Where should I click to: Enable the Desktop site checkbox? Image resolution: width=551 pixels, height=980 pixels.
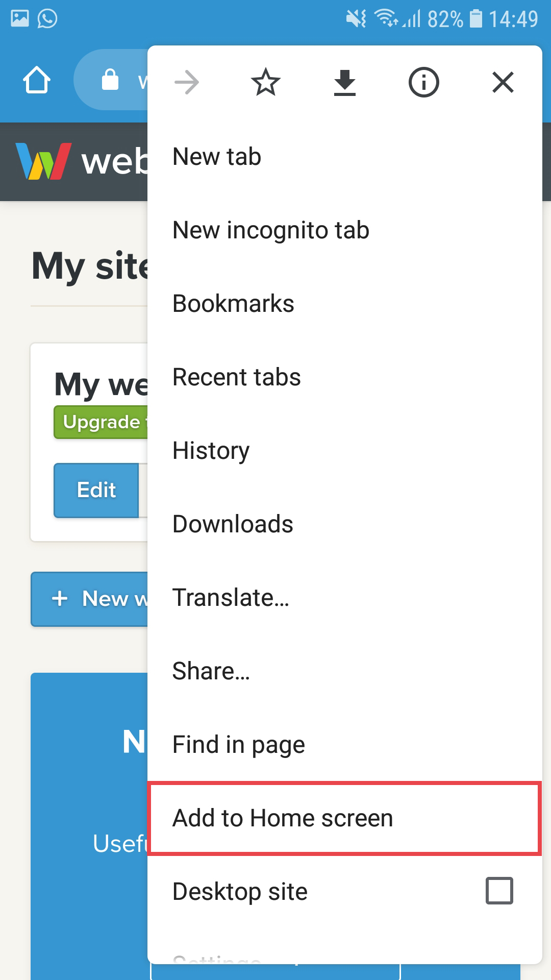[499, 891]
